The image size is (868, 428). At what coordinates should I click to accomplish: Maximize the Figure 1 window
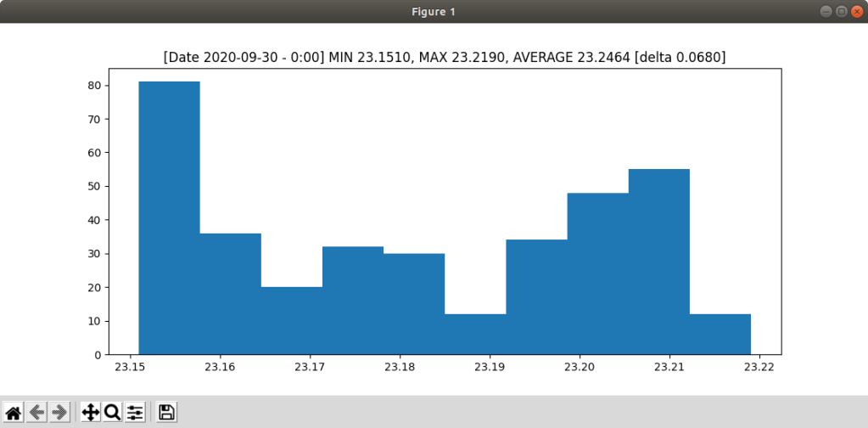(x=841, y=11)
